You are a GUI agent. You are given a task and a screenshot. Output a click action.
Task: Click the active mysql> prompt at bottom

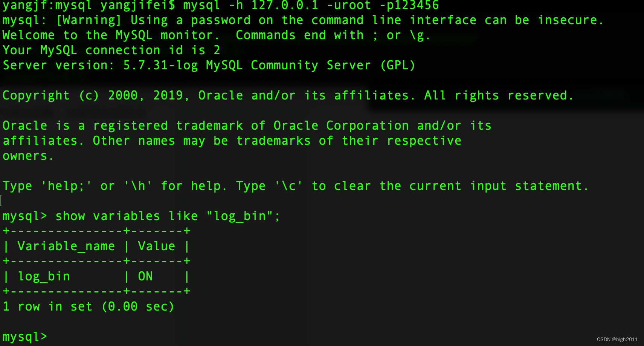(x=24, y=335)
